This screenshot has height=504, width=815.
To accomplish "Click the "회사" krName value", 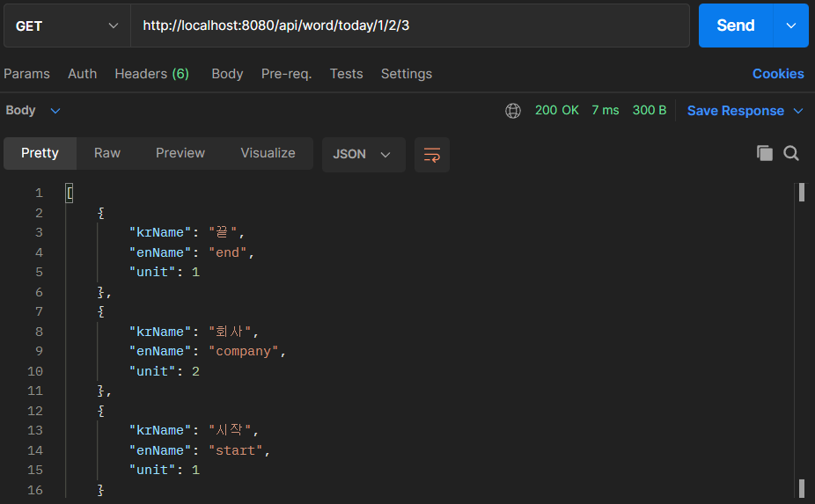I will [x=230, y=332].
